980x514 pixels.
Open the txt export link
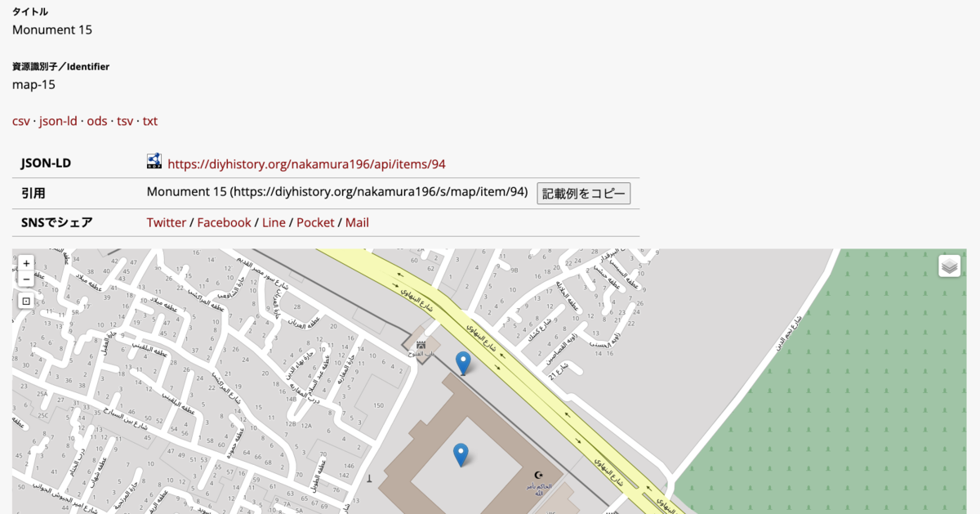(149, 120)
